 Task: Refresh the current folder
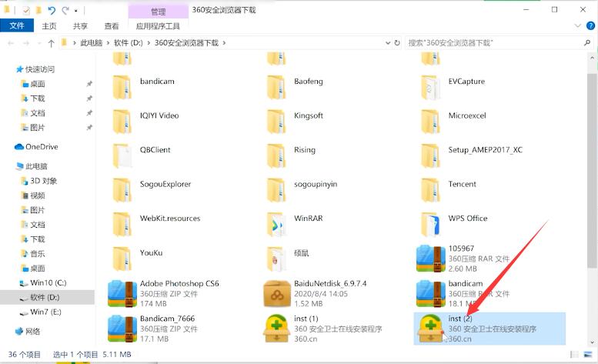[x=397, y=42]
